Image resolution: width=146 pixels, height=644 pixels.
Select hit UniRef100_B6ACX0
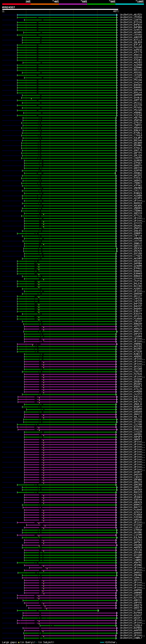tap(131, 331)
